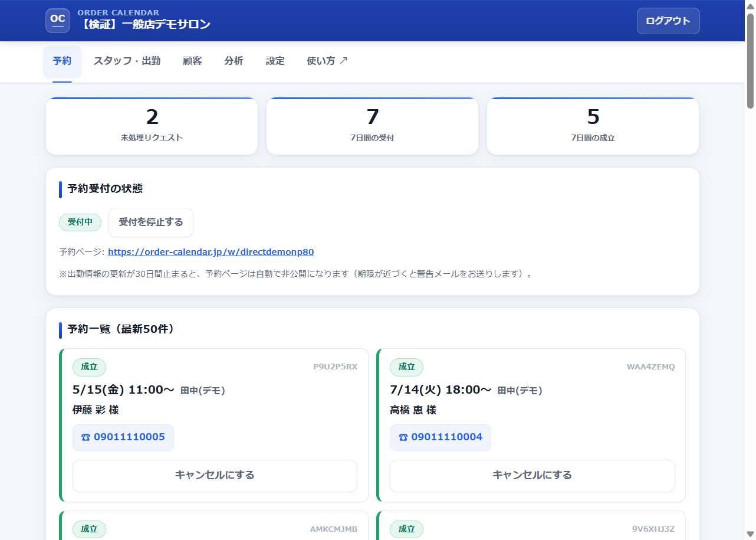The width and height of the screenshot is (756, 540).
Task: Click customer name 高橋 恵 様
Action: pos(413,410)
